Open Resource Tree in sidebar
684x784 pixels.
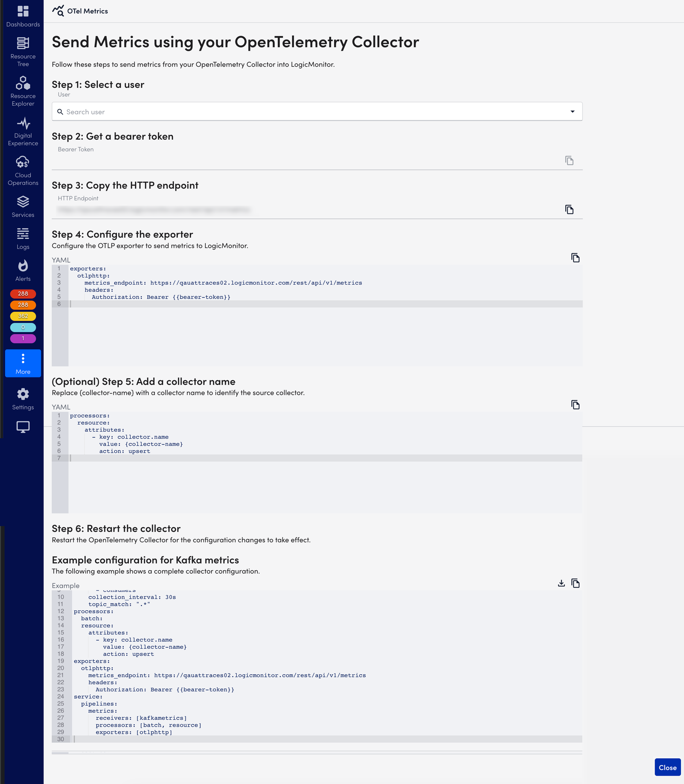[23, 52]
